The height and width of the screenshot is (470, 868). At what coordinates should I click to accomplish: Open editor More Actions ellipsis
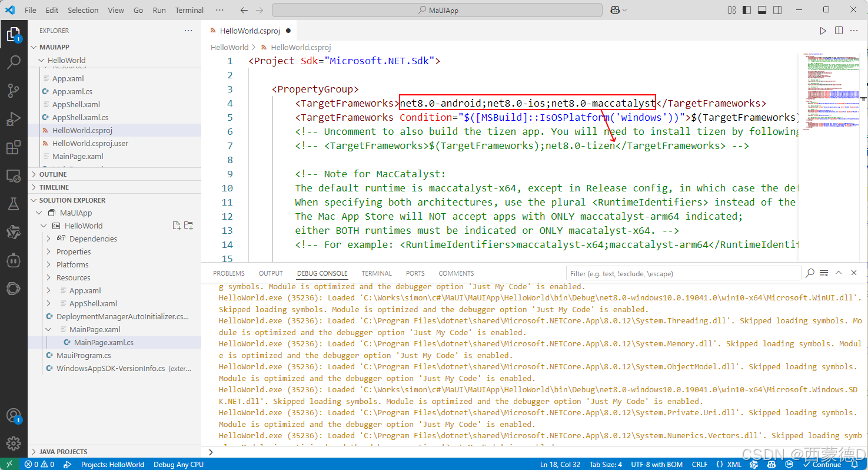click(854, 31)
